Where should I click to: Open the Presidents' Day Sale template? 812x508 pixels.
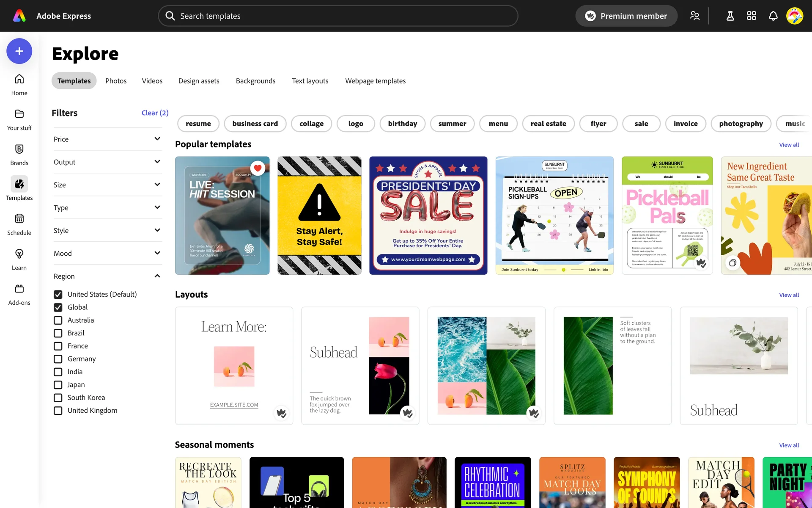(x=428, y=215)
